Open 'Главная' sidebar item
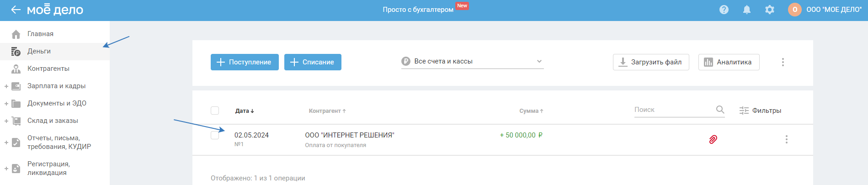This screenshot has height=185, width=868. point(40,34)
